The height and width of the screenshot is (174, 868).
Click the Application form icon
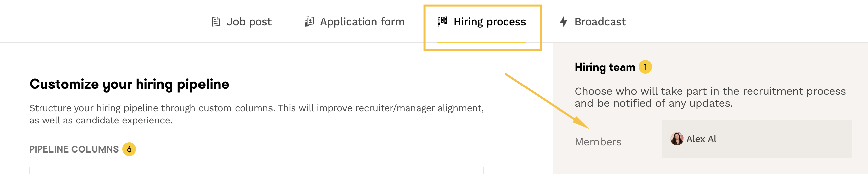[309, 22]
